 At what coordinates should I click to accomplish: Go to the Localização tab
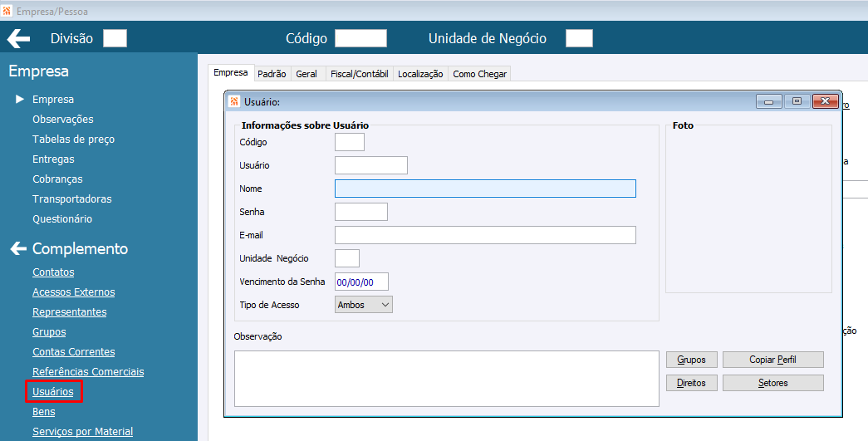tap(420, 74)
